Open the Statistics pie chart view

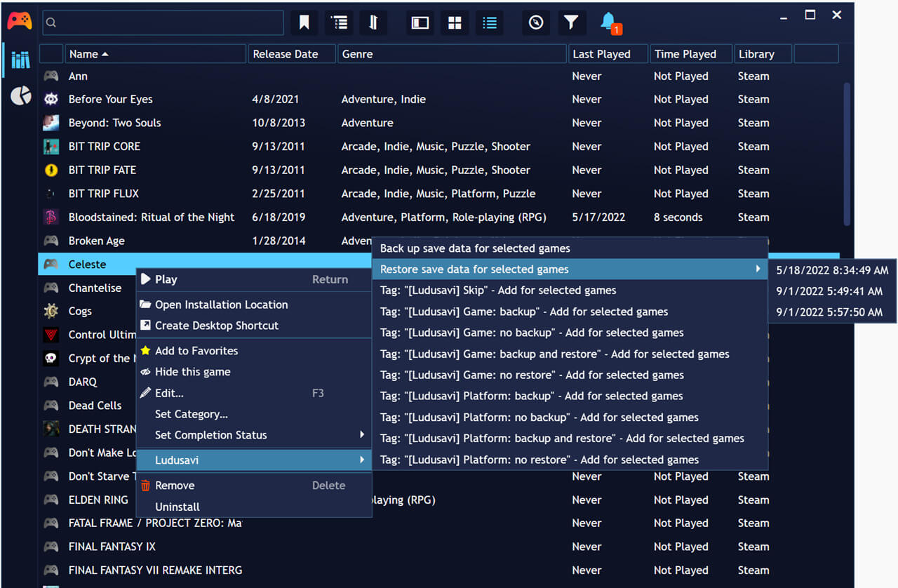click(x=20, y=95)
